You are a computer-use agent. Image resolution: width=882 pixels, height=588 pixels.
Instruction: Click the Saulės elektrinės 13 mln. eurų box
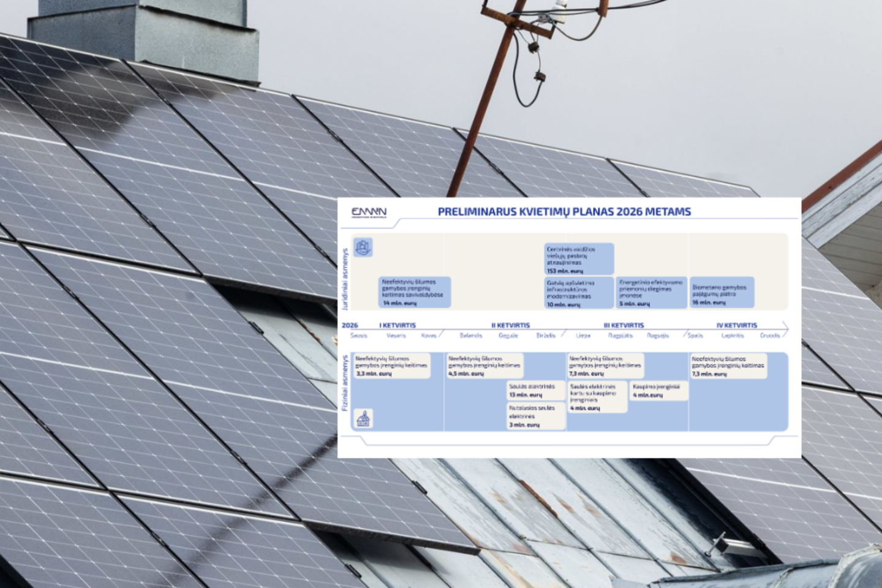point(535,391)
